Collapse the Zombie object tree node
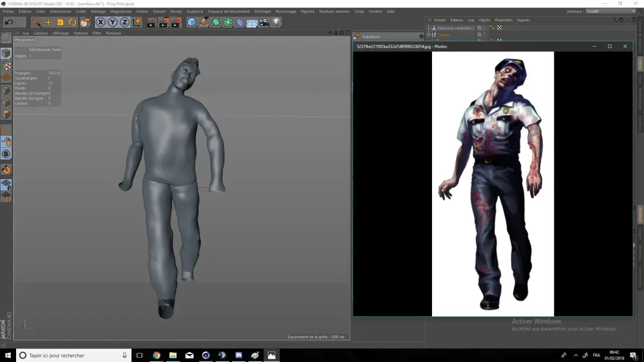 [x=429, y=34]
